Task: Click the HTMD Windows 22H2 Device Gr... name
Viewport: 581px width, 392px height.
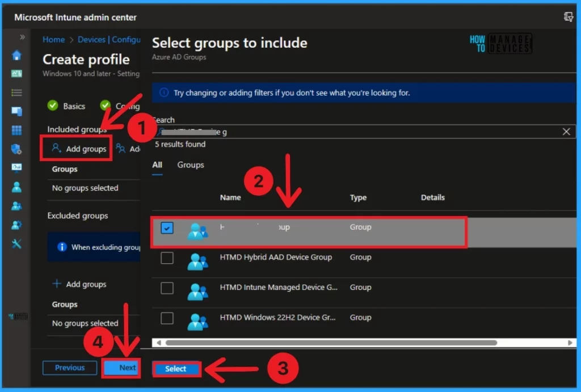Action: (277, 317)
